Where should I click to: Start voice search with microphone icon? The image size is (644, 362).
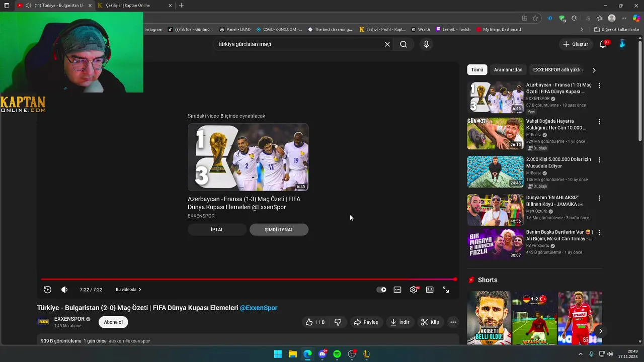(x=426, y=44)
